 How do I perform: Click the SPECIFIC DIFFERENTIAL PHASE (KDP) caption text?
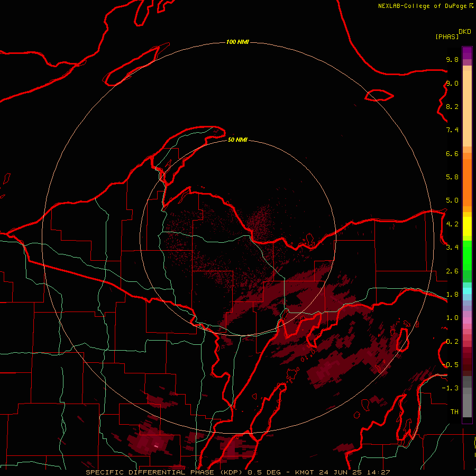164,472
